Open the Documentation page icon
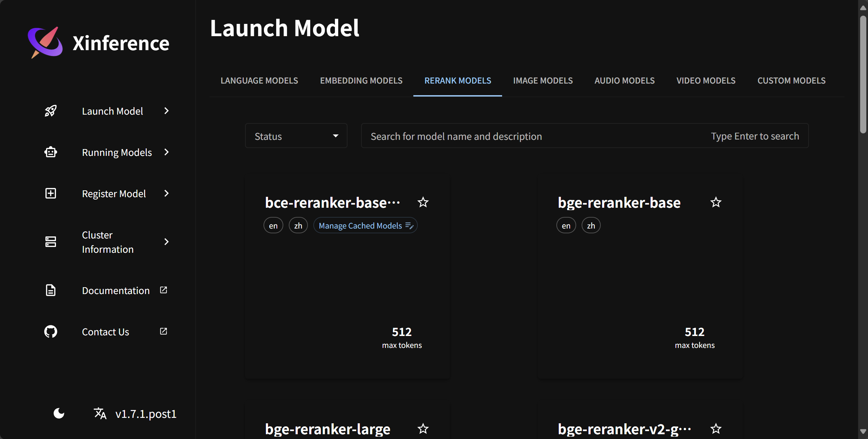The height and width of the screenshot is (439, 868). pyautogui.click(x=51, y=290)
